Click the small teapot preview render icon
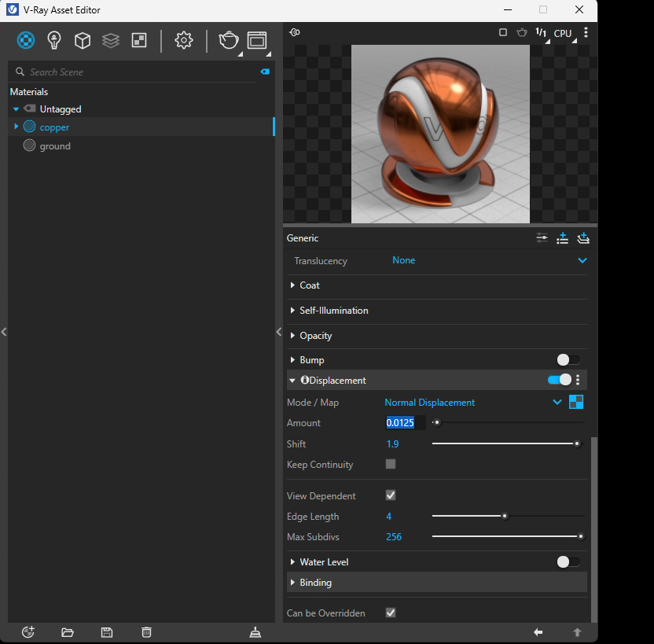This screenshot has height=644, width=654. [x=522, y=32]
